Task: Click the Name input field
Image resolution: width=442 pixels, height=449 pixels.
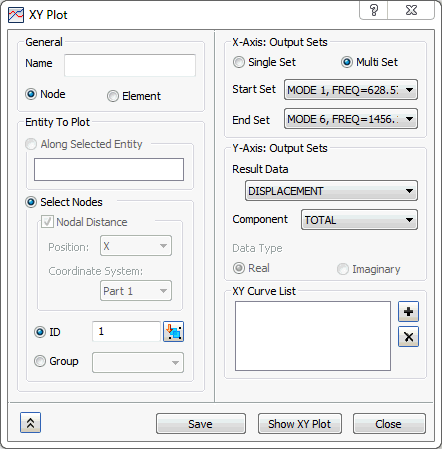Action: coord(130,66)
